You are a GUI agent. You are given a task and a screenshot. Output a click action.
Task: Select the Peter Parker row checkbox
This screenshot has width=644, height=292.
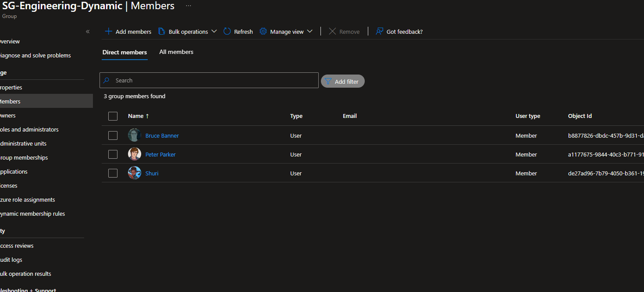pos(113,154)
